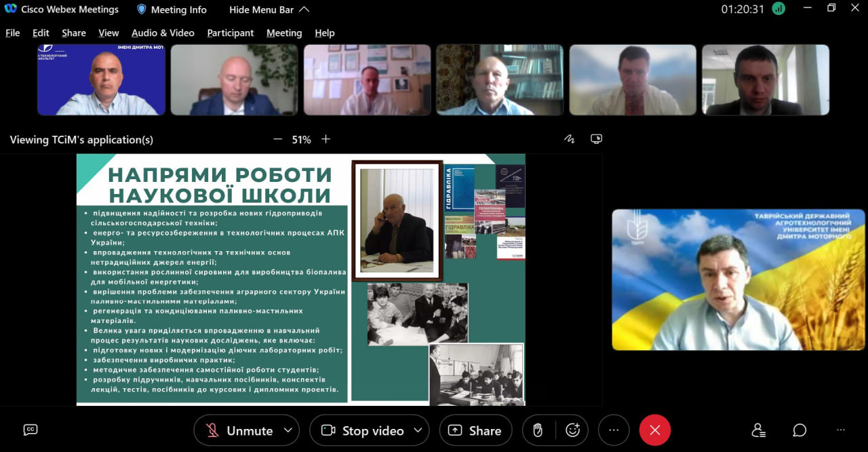Open reactions smiley icon
This screenshot has height=452, width=868.
(573, 430)
